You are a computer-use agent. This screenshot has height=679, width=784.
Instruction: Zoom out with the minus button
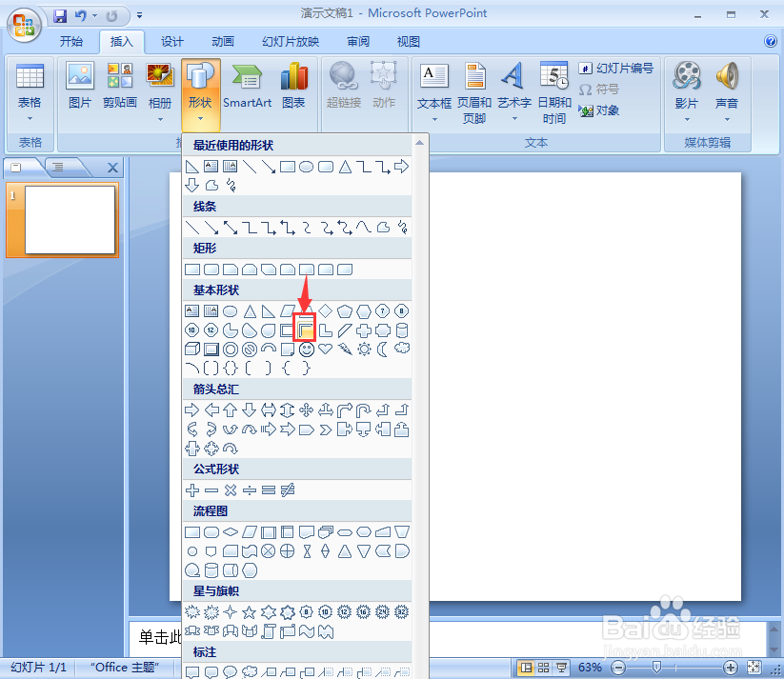618,668
